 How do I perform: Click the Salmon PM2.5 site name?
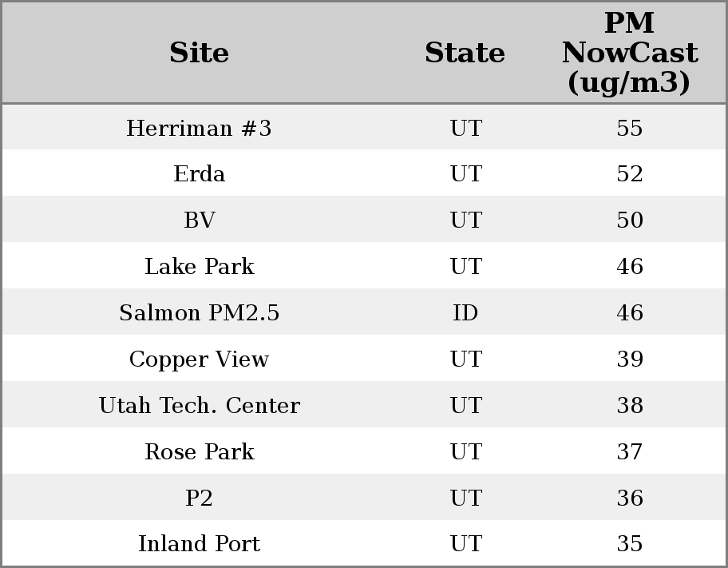[x=199, y=313]
